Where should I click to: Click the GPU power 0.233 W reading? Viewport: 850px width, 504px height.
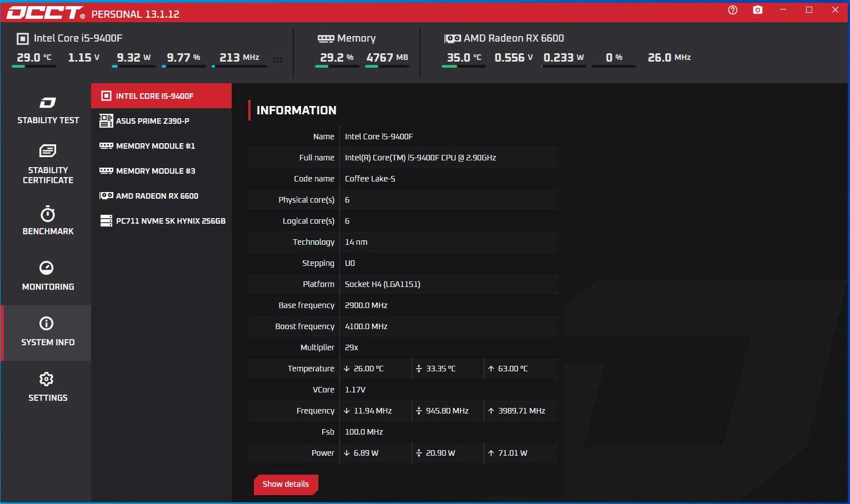(x=564, y=58)
